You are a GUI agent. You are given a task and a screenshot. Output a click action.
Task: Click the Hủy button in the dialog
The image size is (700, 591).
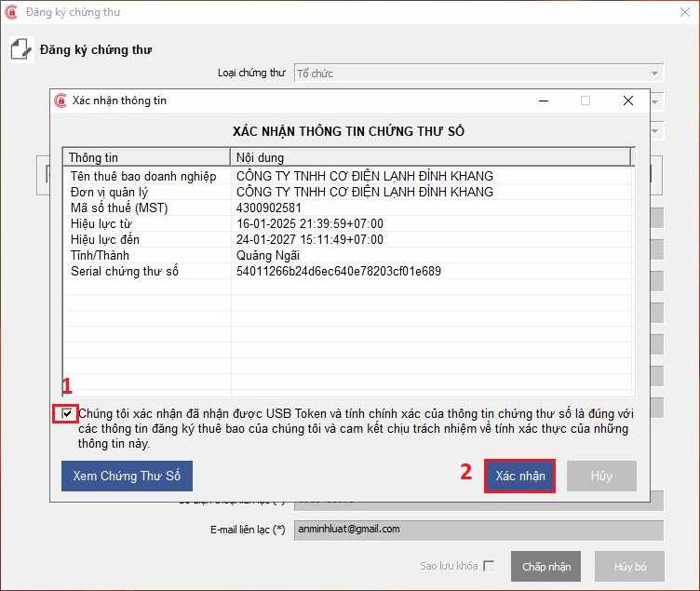point(601,476)
